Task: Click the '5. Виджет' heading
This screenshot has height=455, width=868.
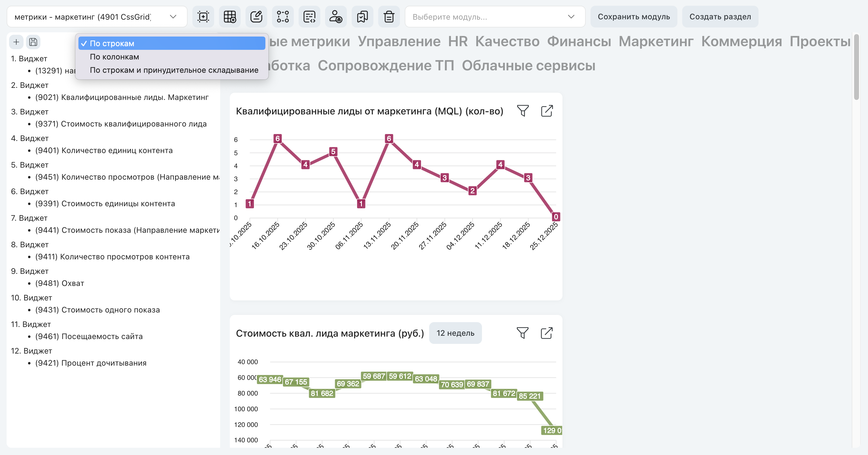Action: pyautogui.click(x=30, y=165)
